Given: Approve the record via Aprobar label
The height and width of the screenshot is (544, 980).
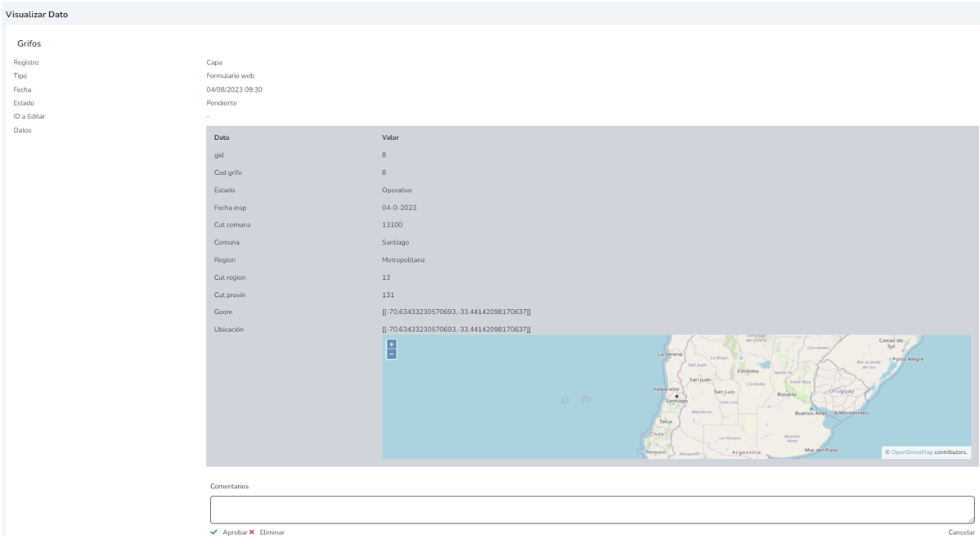Looking at the screenshot, I should pos(235,533).
